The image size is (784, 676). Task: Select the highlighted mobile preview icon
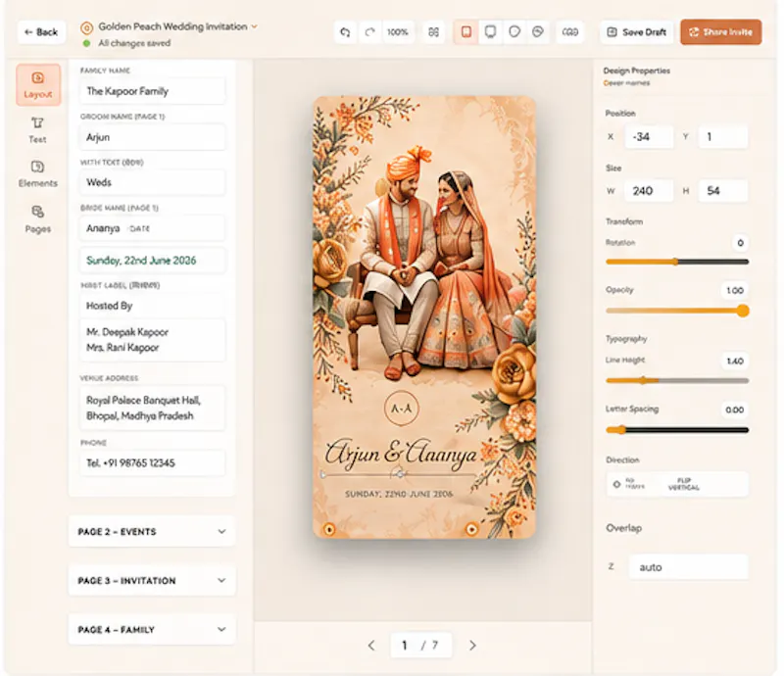[x=466, y=32]
